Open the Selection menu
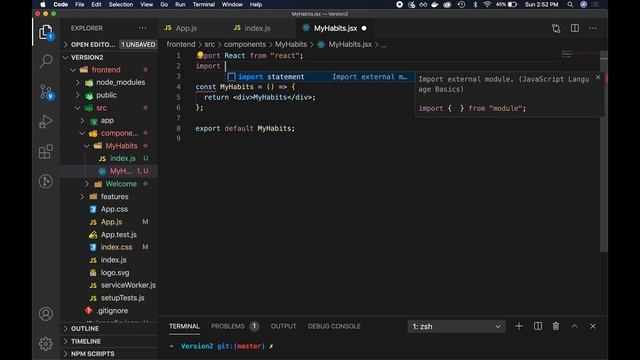 click(x=120, y=4)
